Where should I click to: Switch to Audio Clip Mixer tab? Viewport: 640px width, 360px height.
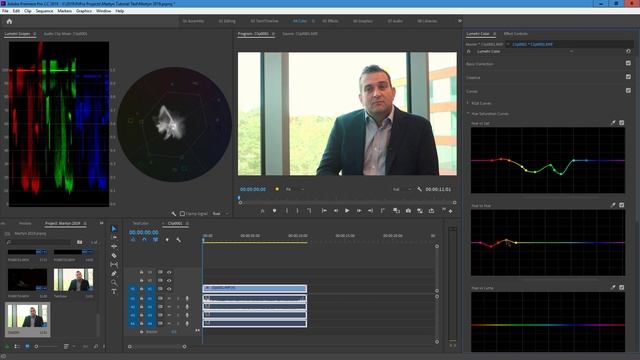pos(65,34)
